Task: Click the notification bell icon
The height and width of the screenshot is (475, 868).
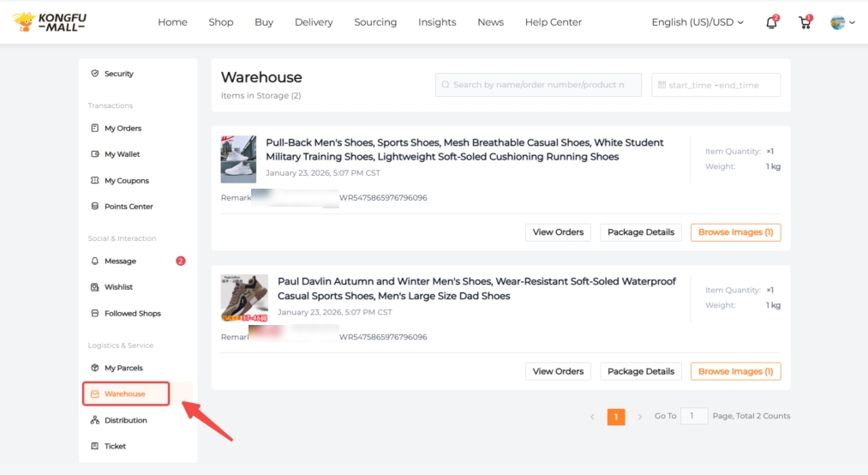Action: pos(771,23)
